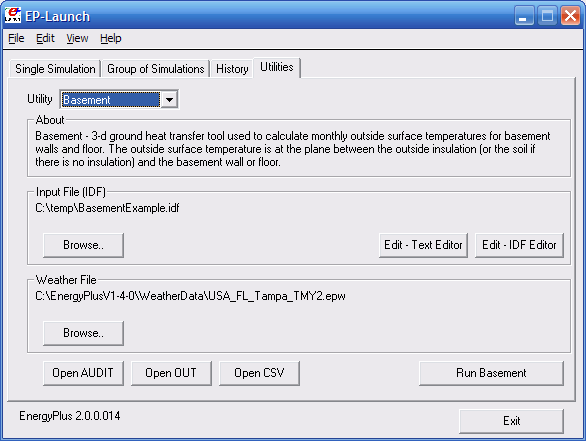Click the EnergyPlus 2.0.0.014 version label

70,416
